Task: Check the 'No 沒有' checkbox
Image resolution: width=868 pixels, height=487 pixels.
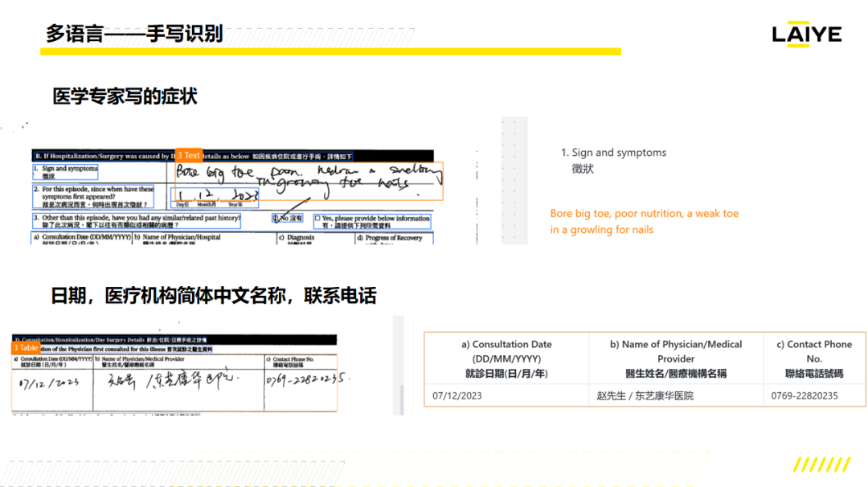Action: (x=276, y=218)
